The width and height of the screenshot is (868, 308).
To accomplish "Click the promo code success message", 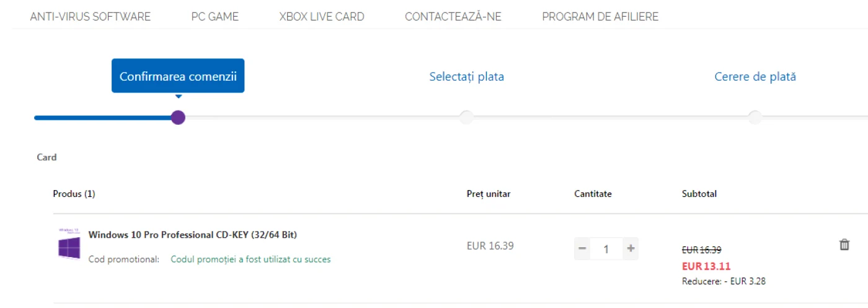I will coord(250,260).
